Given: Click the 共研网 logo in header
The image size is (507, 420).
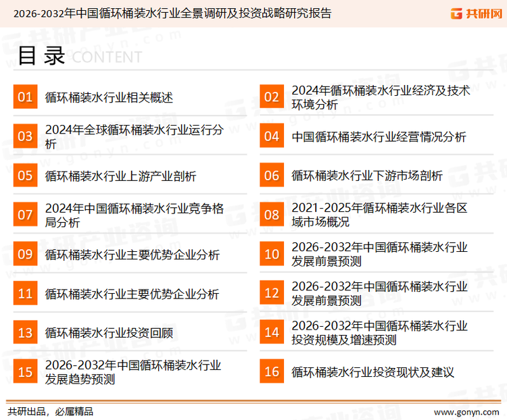Looking at the screenshot, I should [x=476, y=14].
